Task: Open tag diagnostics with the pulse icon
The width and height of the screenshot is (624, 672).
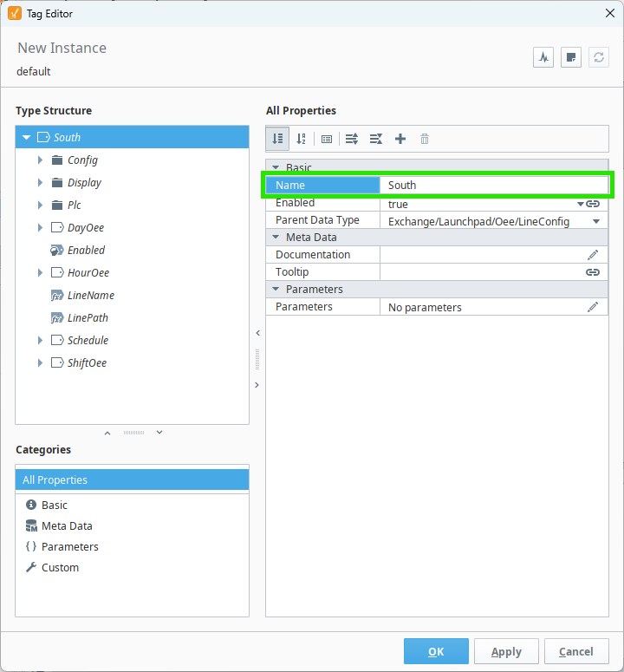Action: tap(543, 57)
